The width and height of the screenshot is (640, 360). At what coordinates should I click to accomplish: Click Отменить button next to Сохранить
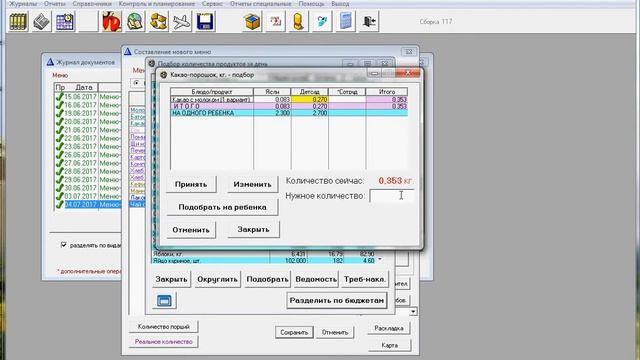[x=335, y=332]
